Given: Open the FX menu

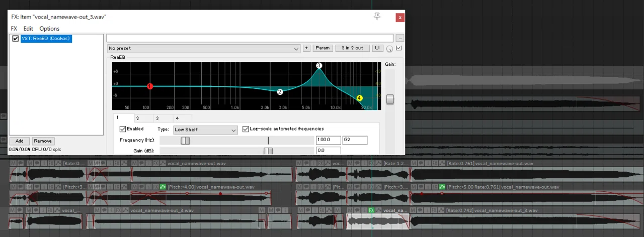Looking at the screenshot, I should pyautogui.click(x=14, y=29).
